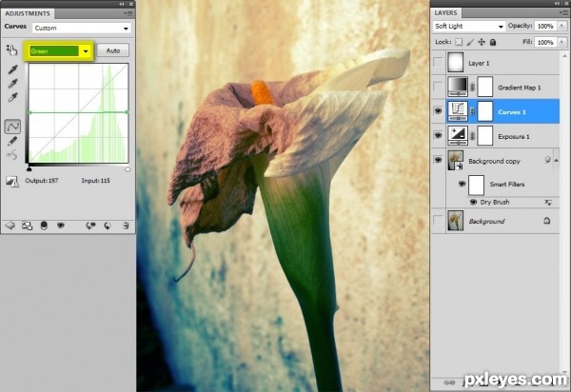Show the Background layer
Screen dimensions: 571x392
[x=438, y=220]
